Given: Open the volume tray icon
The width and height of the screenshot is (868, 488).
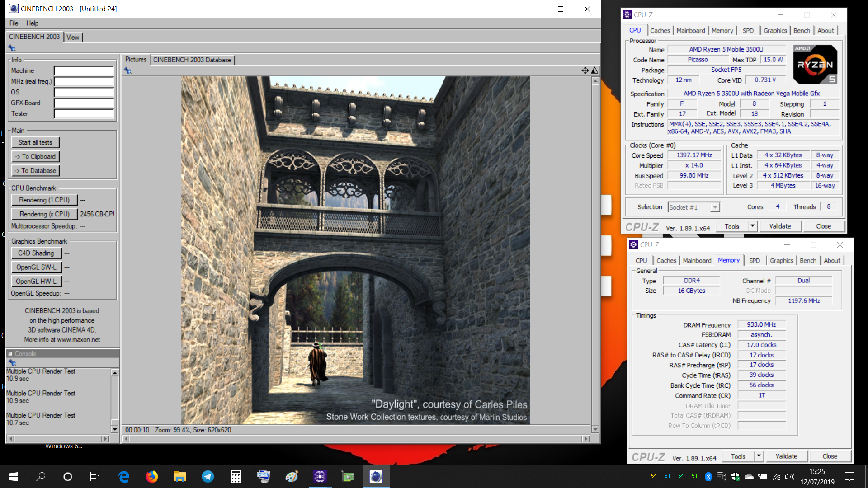Looking at the screenshot, I should pyautogui.click(x=789, y=477).
